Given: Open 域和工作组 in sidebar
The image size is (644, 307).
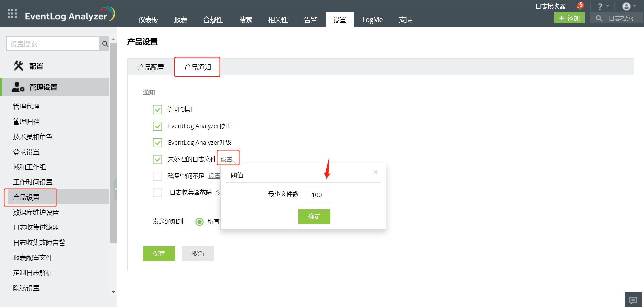Looking at the screenshot, I should 30,167.
